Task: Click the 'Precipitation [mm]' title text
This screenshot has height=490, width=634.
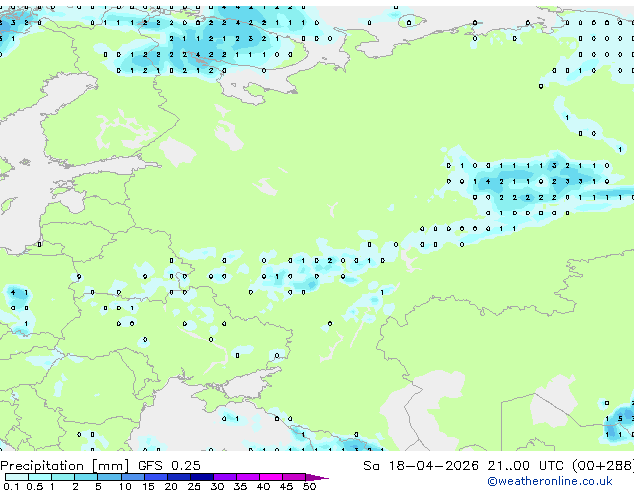Action: (x=64, y=466)
